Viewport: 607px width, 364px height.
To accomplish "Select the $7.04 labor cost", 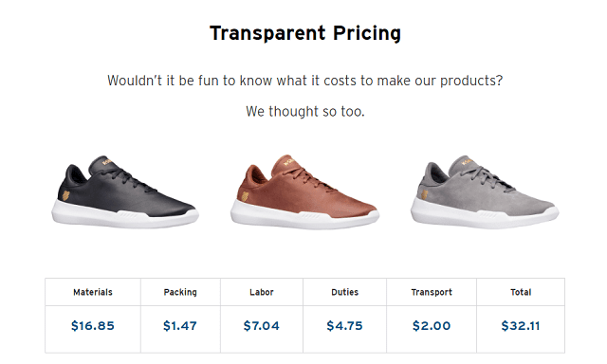I will (262, 326).
